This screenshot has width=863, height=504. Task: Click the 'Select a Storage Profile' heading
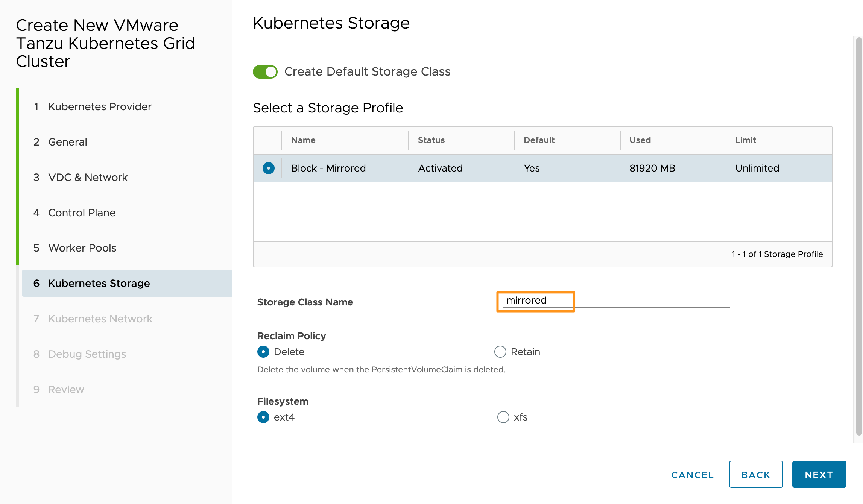pos(328,108)
